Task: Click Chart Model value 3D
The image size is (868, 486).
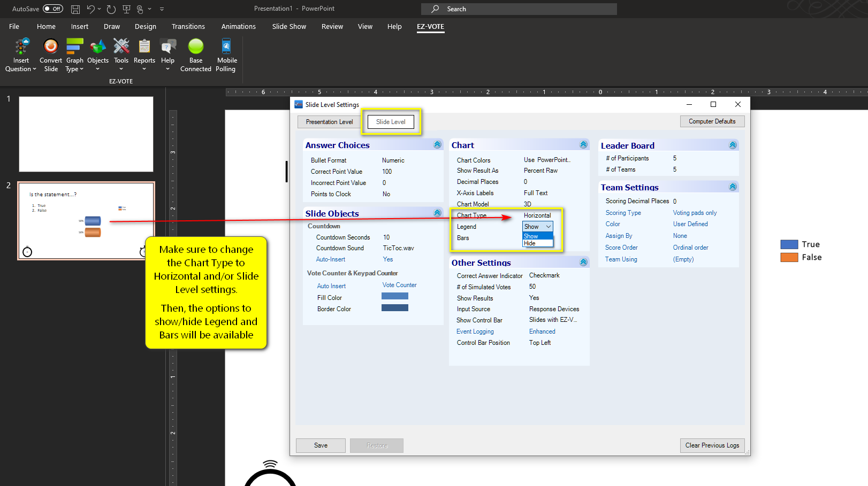Action: pyautogui.click(x=528, y=204)
